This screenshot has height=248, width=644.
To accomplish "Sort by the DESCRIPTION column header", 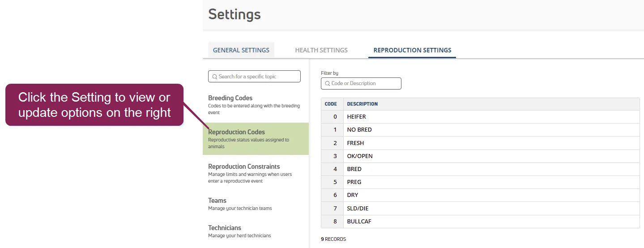I will coord(491,104).
